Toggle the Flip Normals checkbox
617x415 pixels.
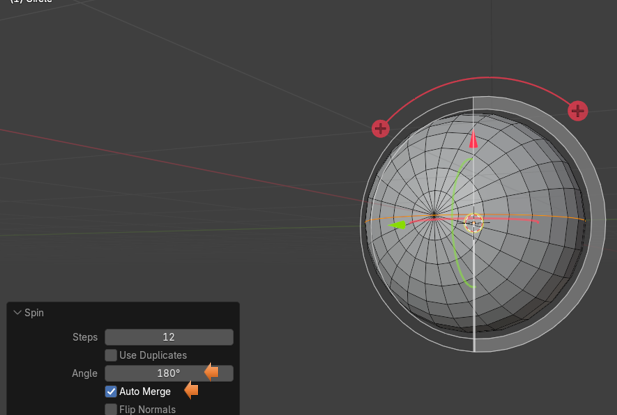(111, 409)
